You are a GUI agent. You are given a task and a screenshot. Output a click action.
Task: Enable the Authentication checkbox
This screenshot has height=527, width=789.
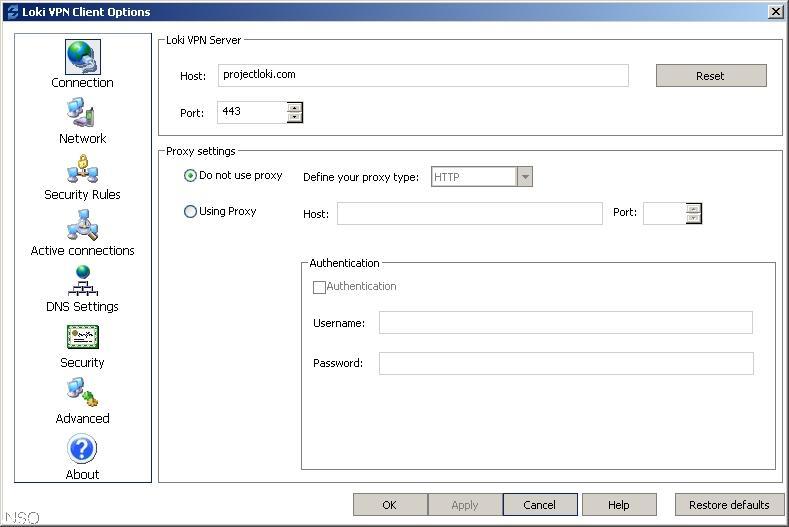coord(319,287)
